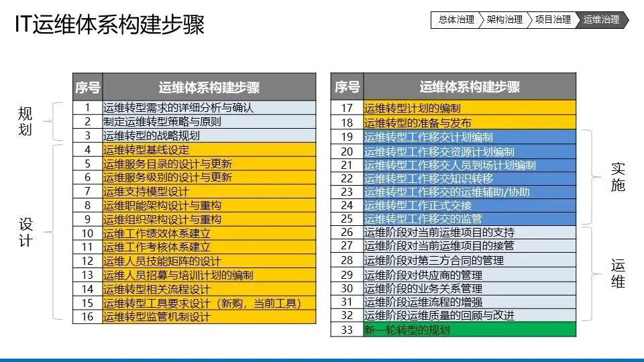Click row 运维阶段对供应商的管理
This screenshot has height=362, width=644.
[453, 275]
